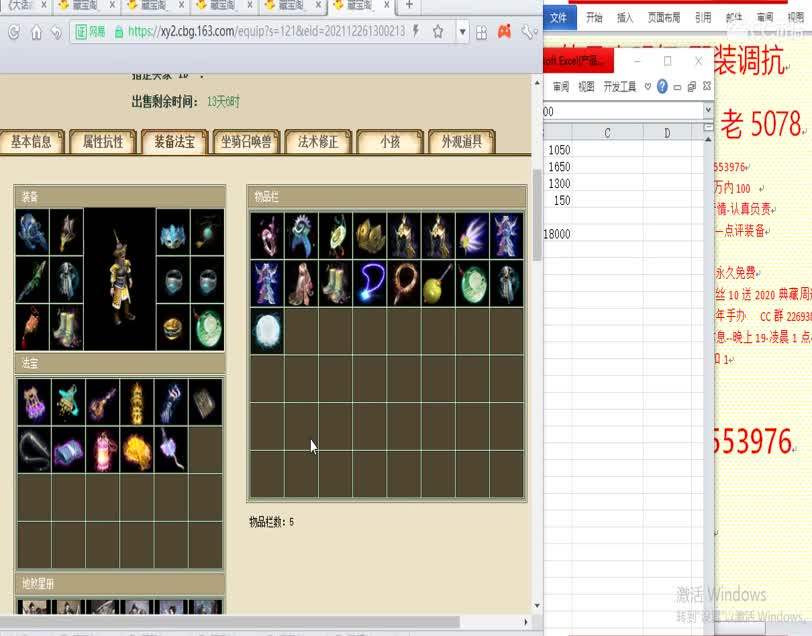Open the 页面布局 ribbon tab in Word
Screen dimensions: 812x636
tap(664, 18)
